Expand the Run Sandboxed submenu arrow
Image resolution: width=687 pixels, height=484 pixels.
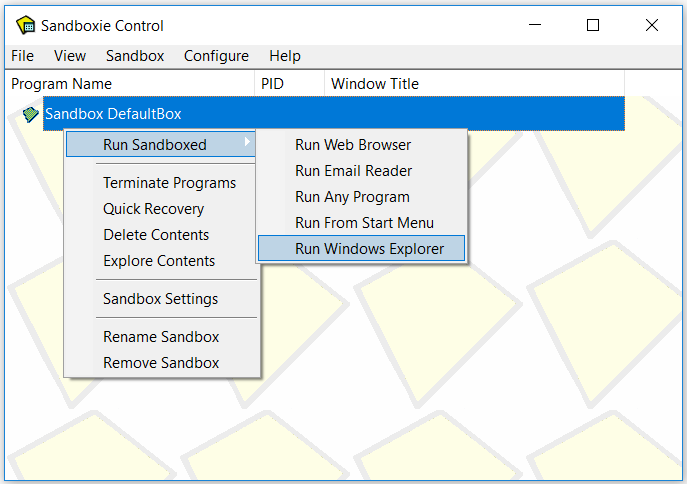point(247,142)
